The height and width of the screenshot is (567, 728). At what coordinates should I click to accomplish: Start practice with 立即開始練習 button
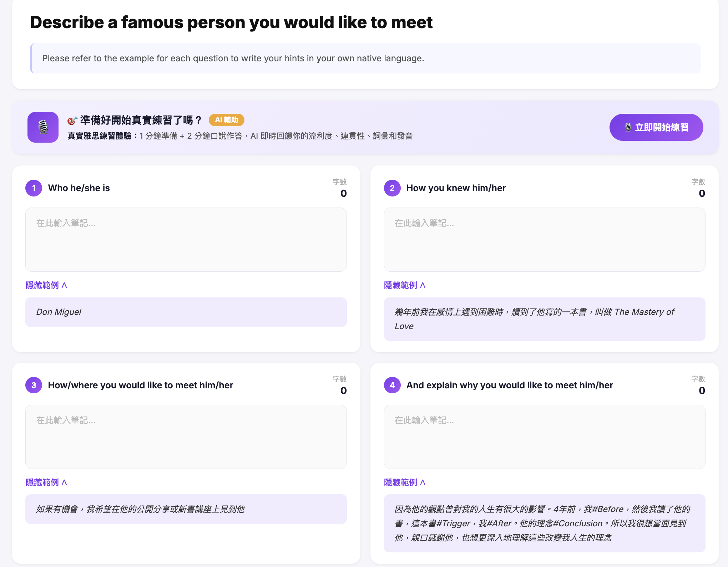(656, 127)
